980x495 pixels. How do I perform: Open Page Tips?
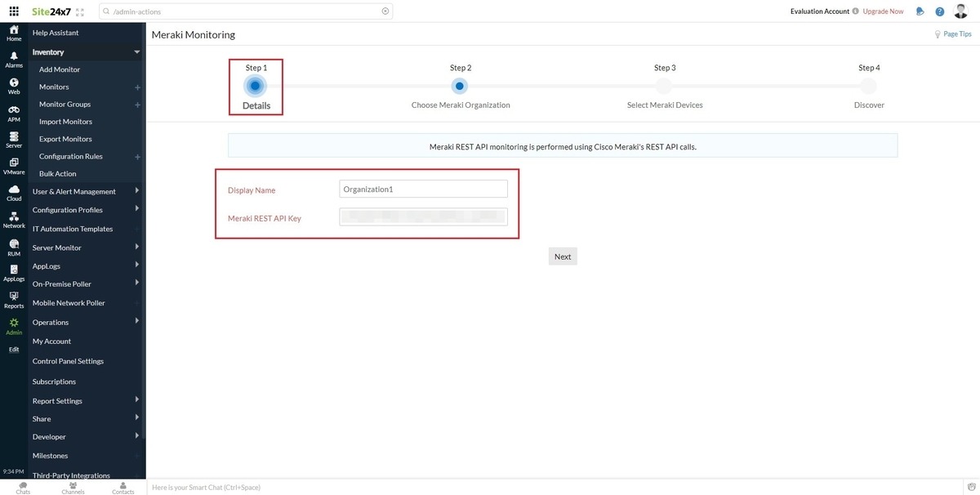coord(952,34)
